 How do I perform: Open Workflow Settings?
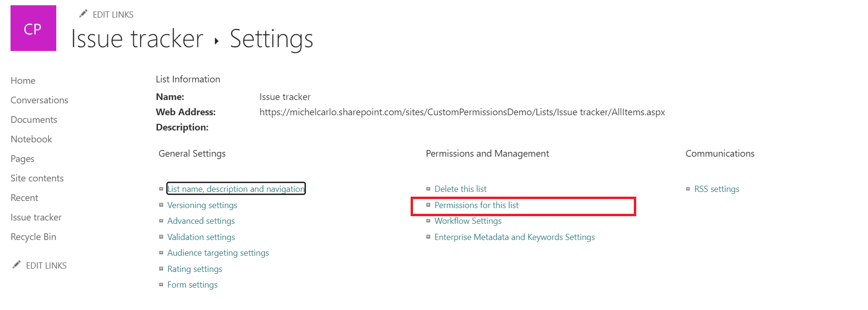pos(468,220)
